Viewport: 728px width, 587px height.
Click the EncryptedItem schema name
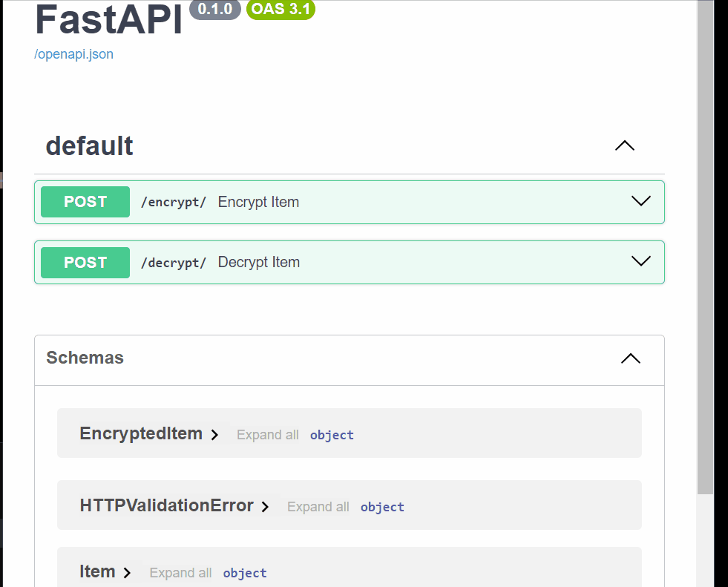pos(141,434)
